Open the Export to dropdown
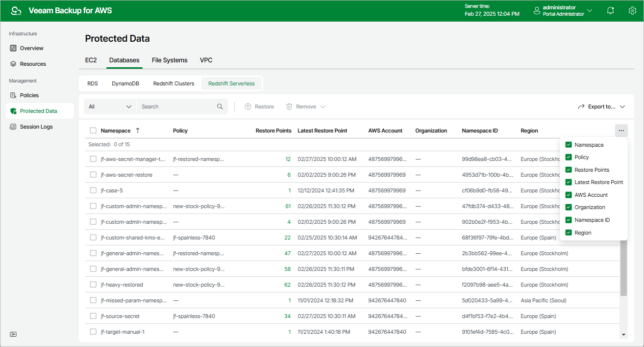Screen dimensions: 644x347 [601, 107]
